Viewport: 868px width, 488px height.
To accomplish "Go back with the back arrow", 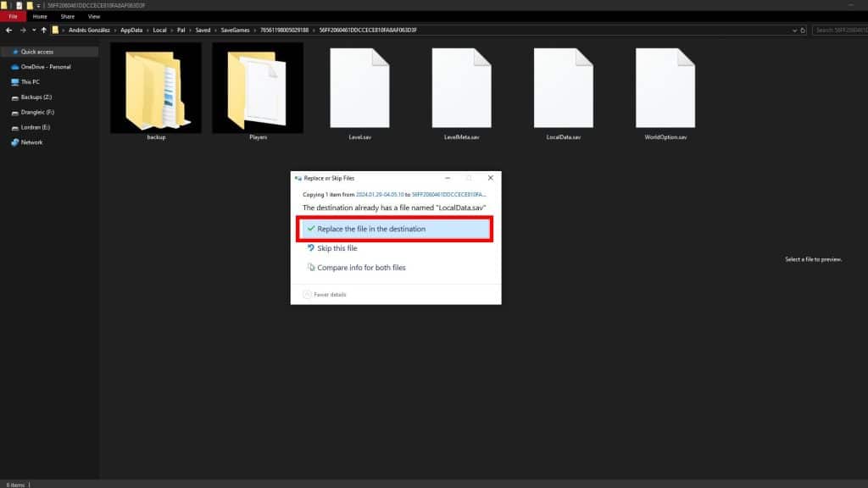I will [8, 30].
